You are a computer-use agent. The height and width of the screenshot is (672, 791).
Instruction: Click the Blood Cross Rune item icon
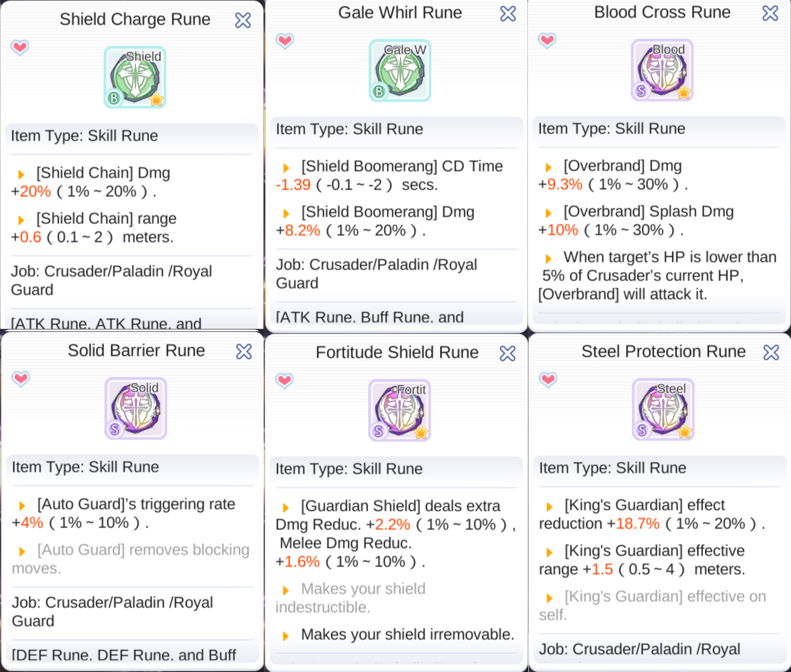tap(662, 70)
